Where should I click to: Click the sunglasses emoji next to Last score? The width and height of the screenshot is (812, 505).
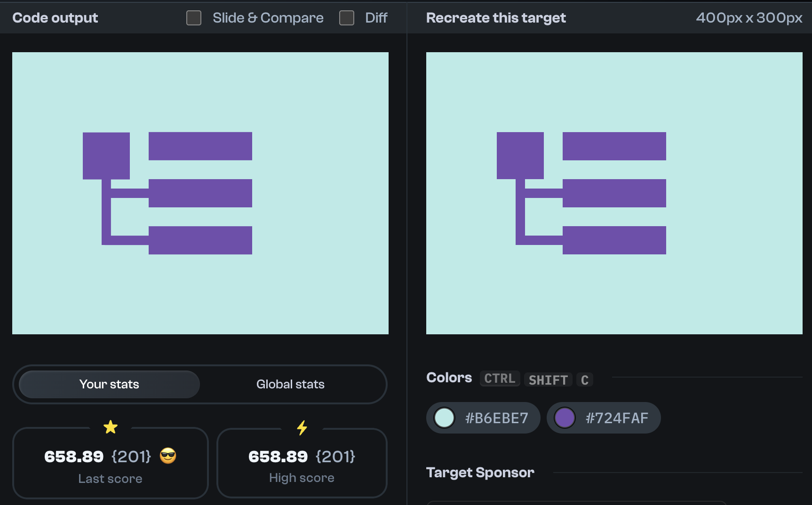[168, 456]
